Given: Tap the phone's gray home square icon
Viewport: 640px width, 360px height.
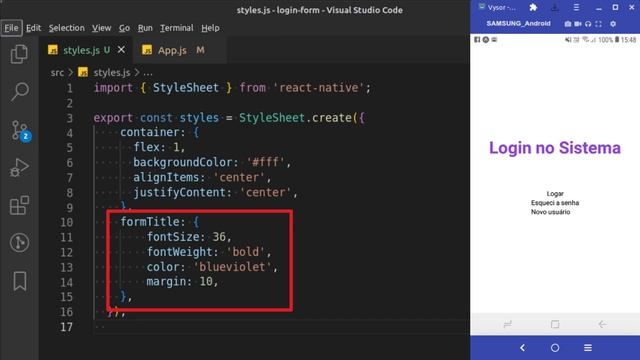Looking at the screenshot, I should point(555,324).
